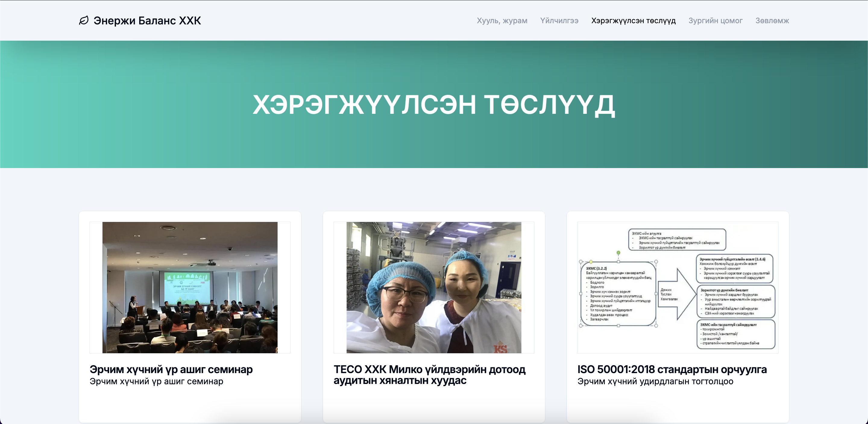Click the leaf logo icon

[x=83, y=20]
